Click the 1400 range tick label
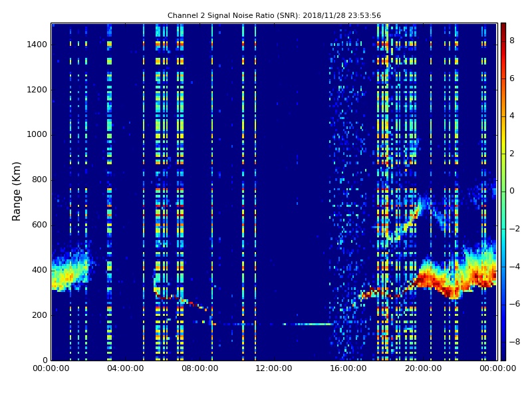This screenshot has width=532, height=399. [37, 45]
